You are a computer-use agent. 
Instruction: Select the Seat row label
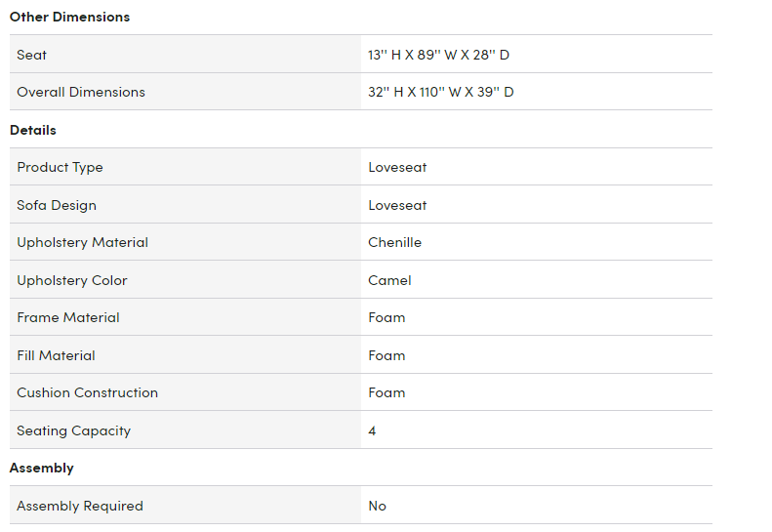[x=31, y=55]
